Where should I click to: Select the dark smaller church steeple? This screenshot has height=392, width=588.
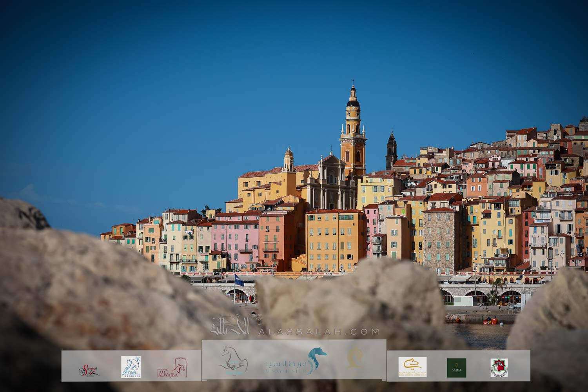[x=391, y=150]
